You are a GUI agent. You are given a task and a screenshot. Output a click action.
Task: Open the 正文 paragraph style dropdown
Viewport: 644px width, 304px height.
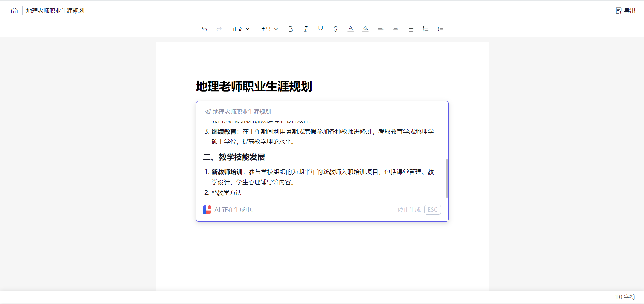(241, 29)
